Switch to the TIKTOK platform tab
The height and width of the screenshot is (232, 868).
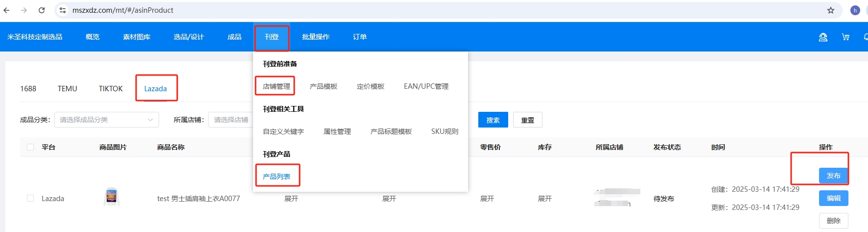point(111,89)
